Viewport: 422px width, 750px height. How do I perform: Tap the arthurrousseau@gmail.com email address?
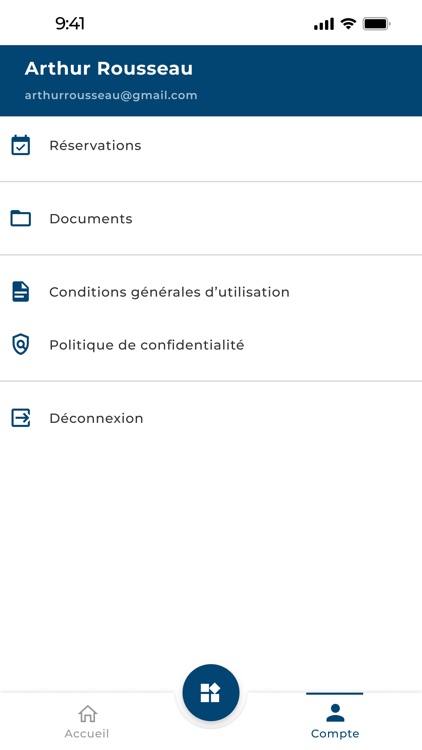111,95
